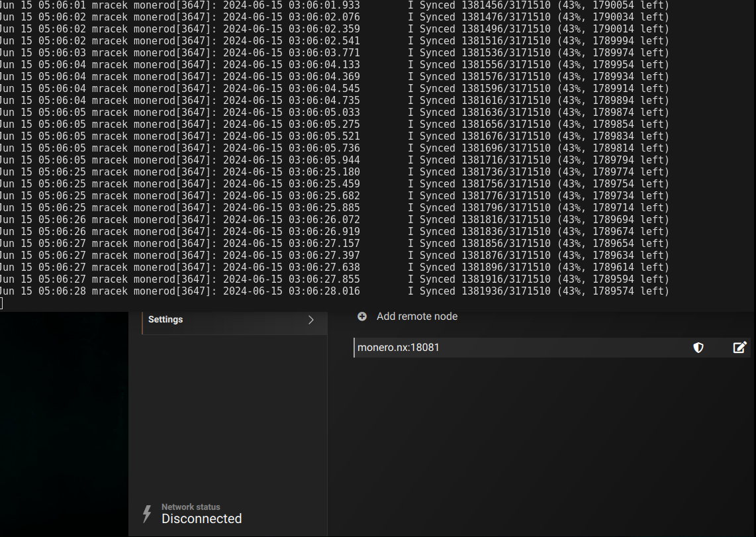Click terminal line showing 1790014 left
This screenshot has height=537, width=756.
point(334,29)
